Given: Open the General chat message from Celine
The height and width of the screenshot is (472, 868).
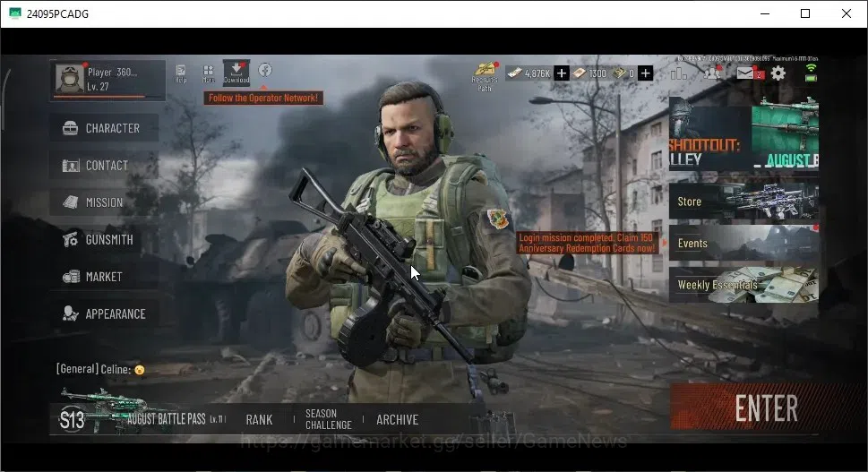Looking at the screenshot, I should (100, 369).
